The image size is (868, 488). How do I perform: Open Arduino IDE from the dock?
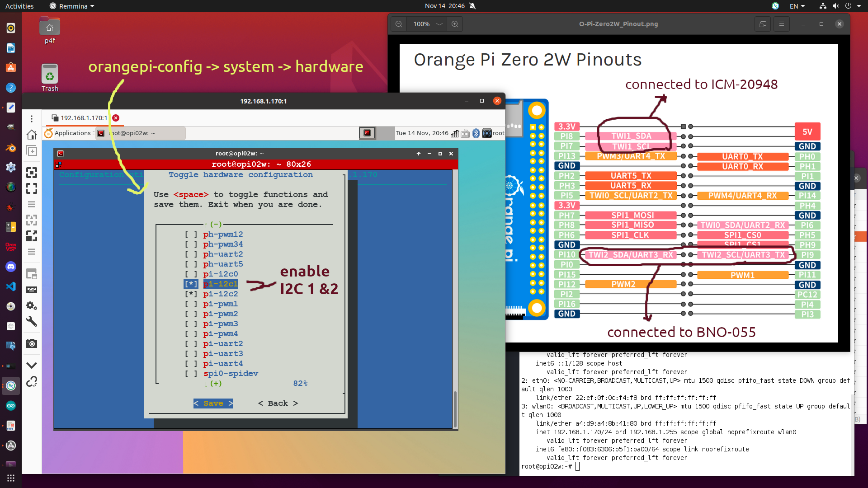11,406
